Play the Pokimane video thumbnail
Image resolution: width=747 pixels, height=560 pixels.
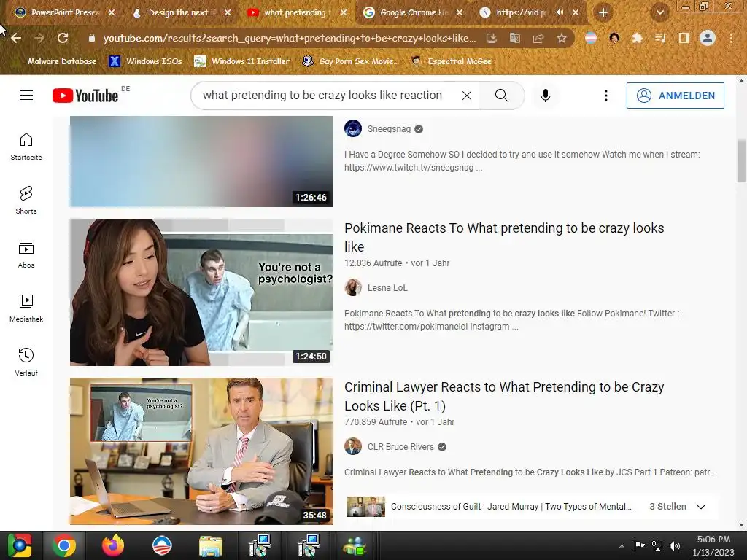point(201,292)
